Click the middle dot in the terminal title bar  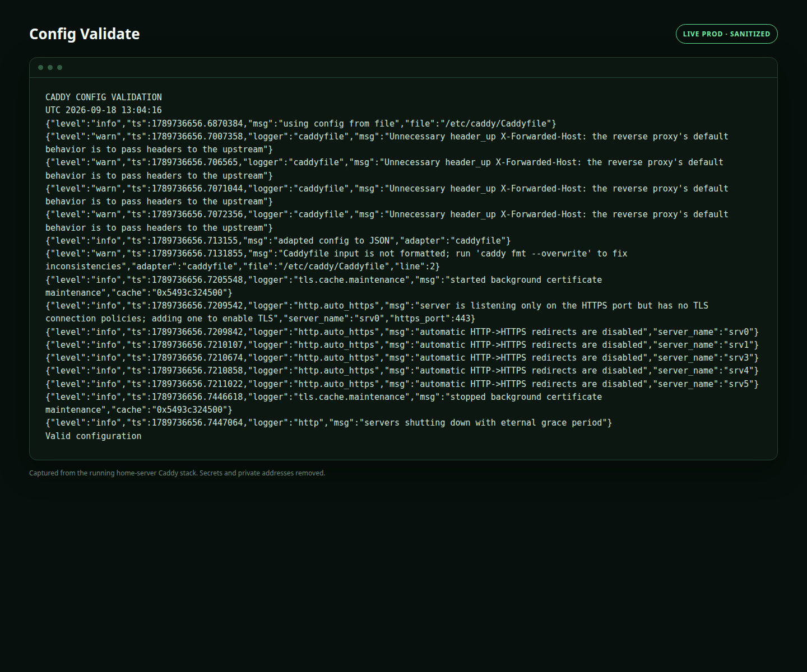pos(50,67)
